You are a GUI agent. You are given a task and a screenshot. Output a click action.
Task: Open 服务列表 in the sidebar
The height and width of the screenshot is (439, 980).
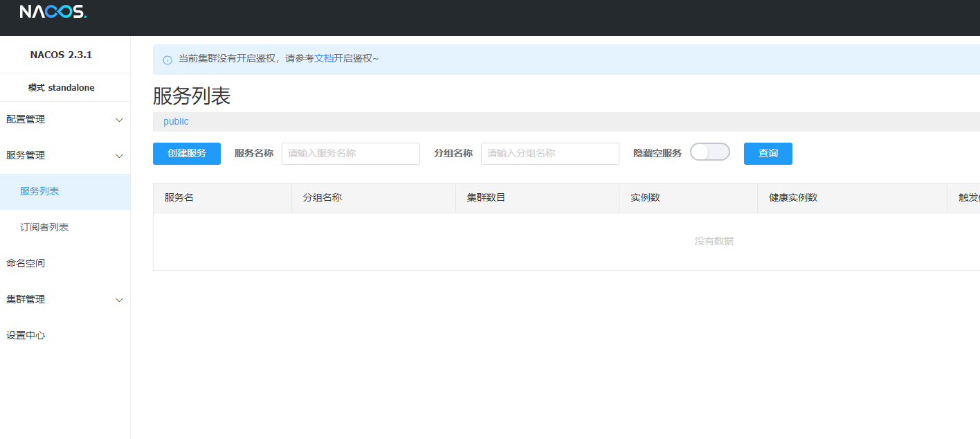click(x=39, y=192)
